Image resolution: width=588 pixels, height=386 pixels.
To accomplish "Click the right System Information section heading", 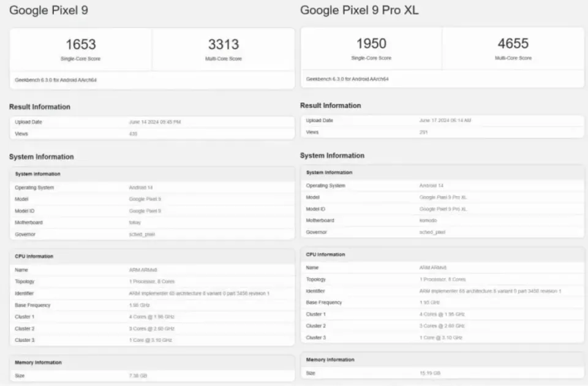I will tap(332, 156).
